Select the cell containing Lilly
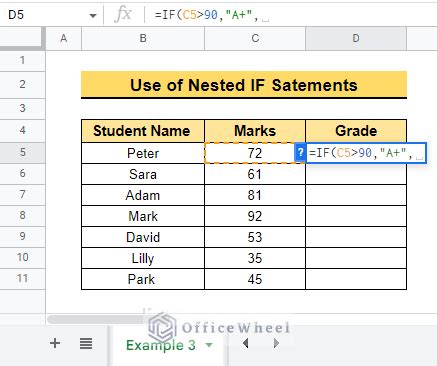 (143, 258)
